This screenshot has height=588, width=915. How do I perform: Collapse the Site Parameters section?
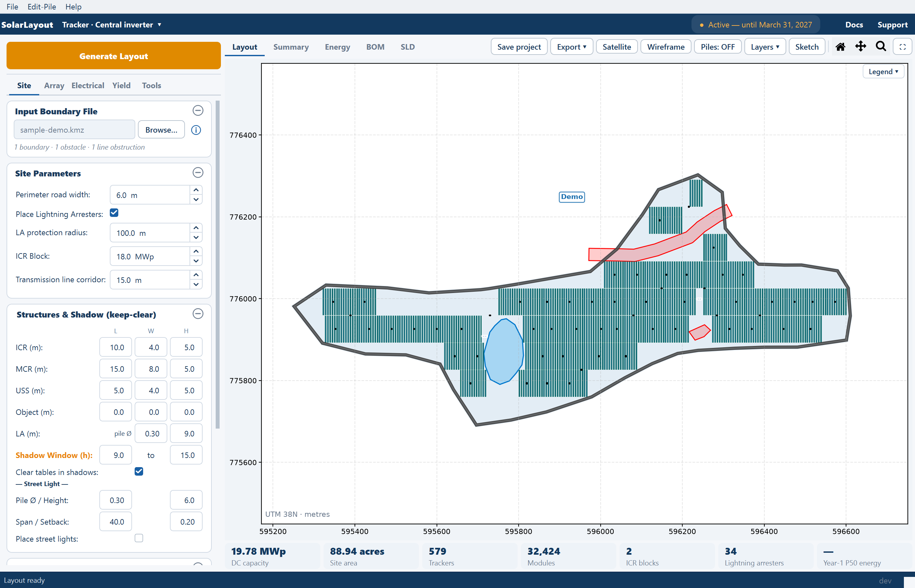point(198,172)
